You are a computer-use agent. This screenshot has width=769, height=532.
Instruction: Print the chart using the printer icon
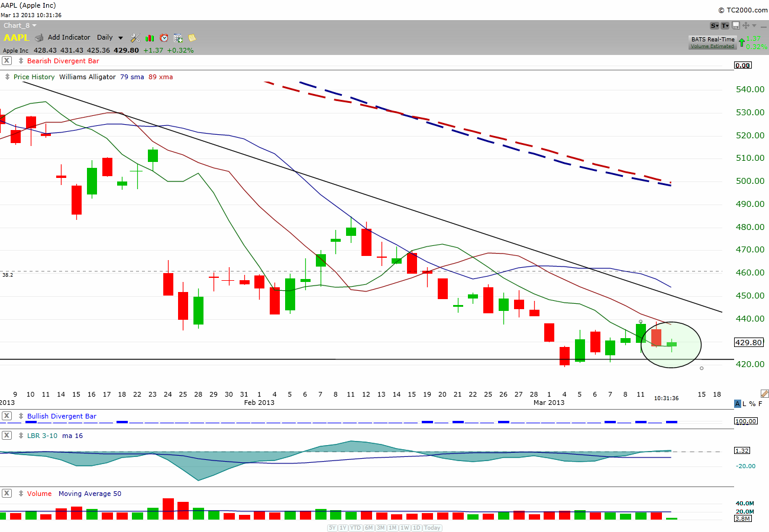tap(39, 38)
